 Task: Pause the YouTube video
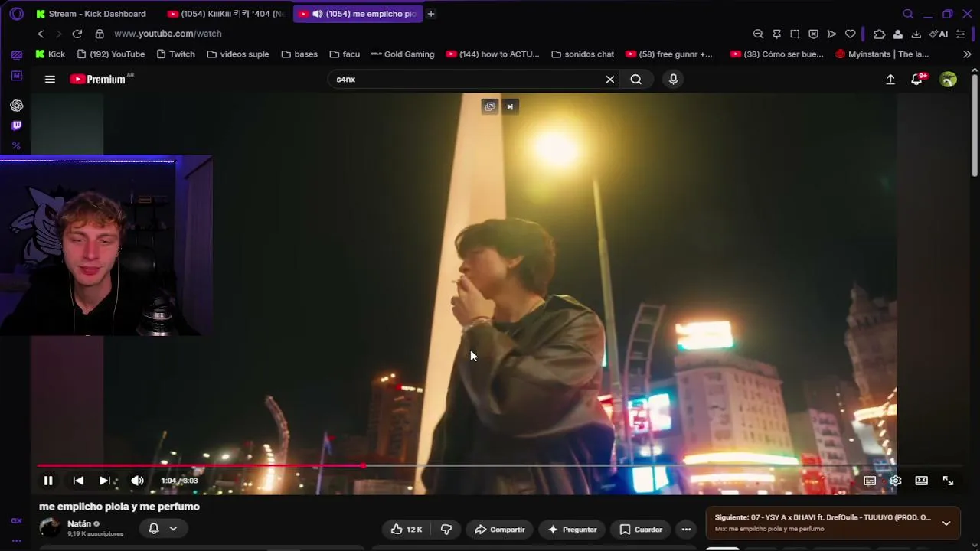click(x=47, y=481)
